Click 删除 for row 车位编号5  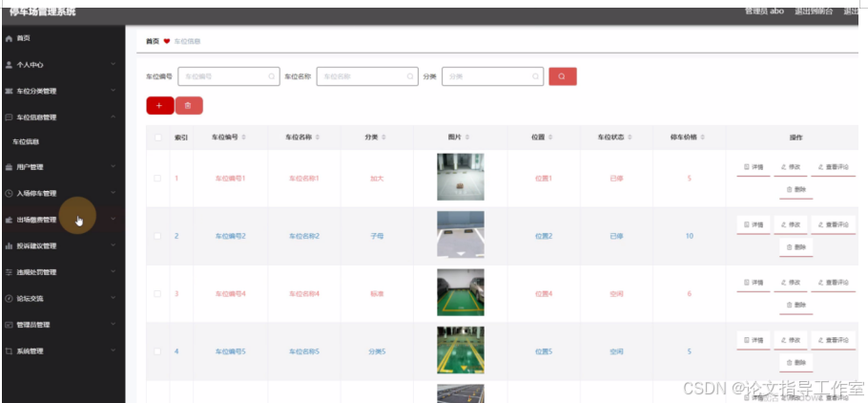point(796,362)
